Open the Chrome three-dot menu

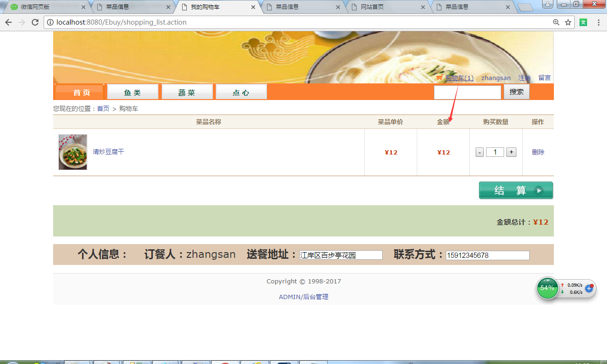coord(598,22)
